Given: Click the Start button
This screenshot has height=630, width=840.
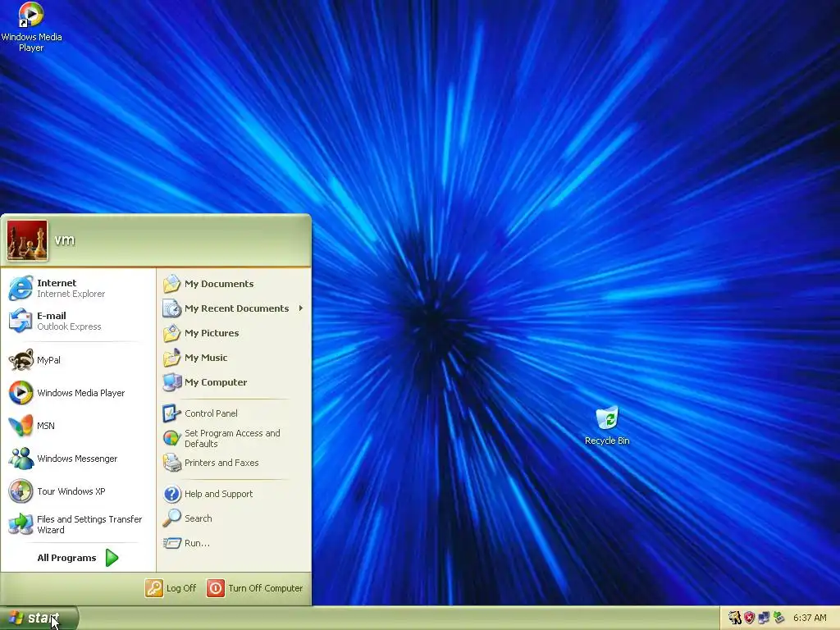Looking at the screenshot, I should coord(39,619).
